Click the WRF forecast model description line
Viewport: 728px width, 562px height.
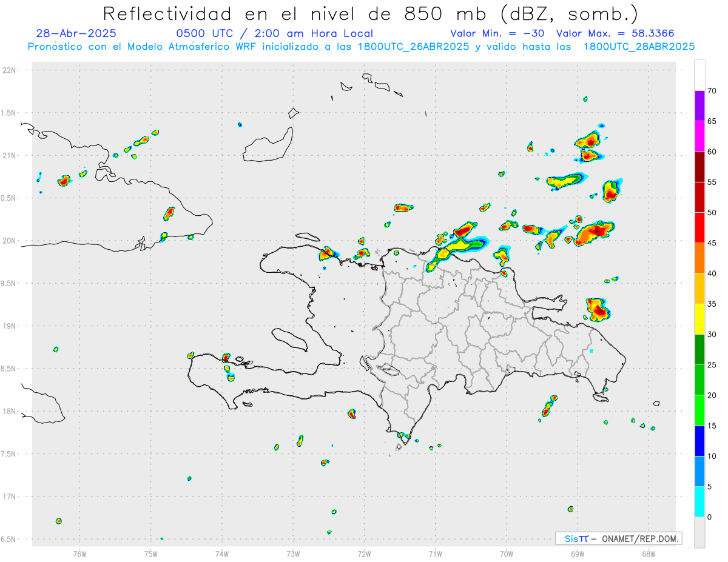(x=361, y=47)
